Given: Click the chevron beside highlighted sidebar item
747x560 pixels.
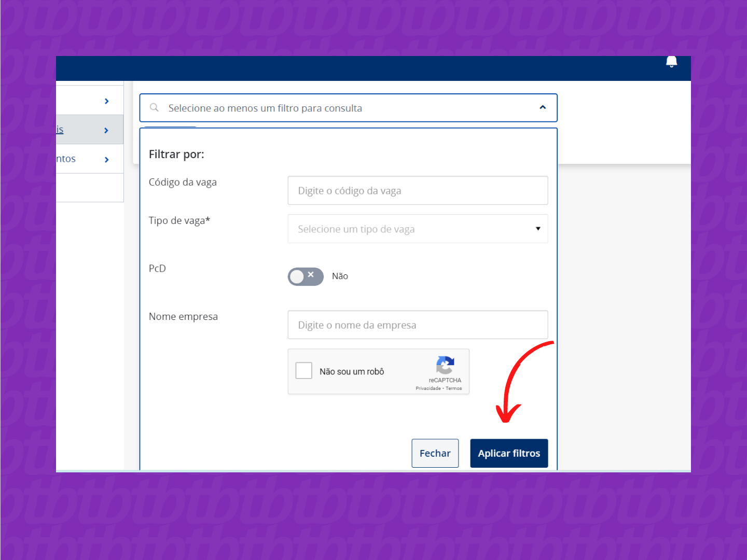Looking at the screenshot, I should 106,130.
